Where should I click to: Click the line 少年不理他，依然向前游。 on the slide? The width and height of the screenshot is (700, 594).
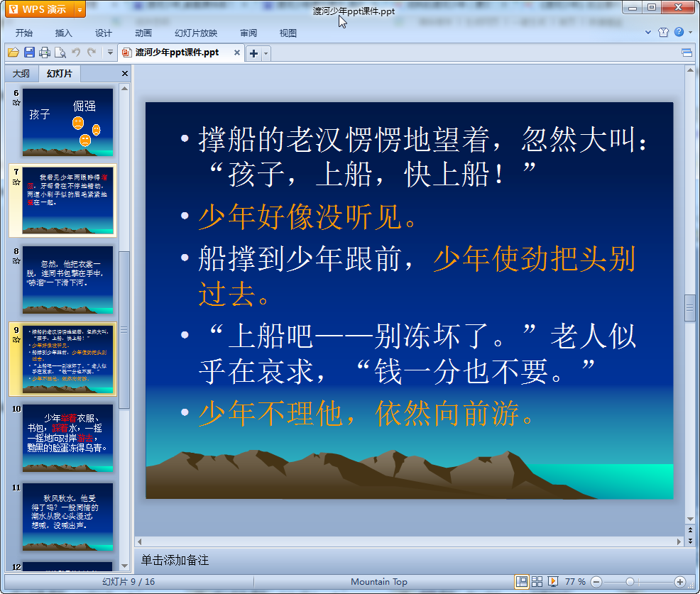pos(366,413)
